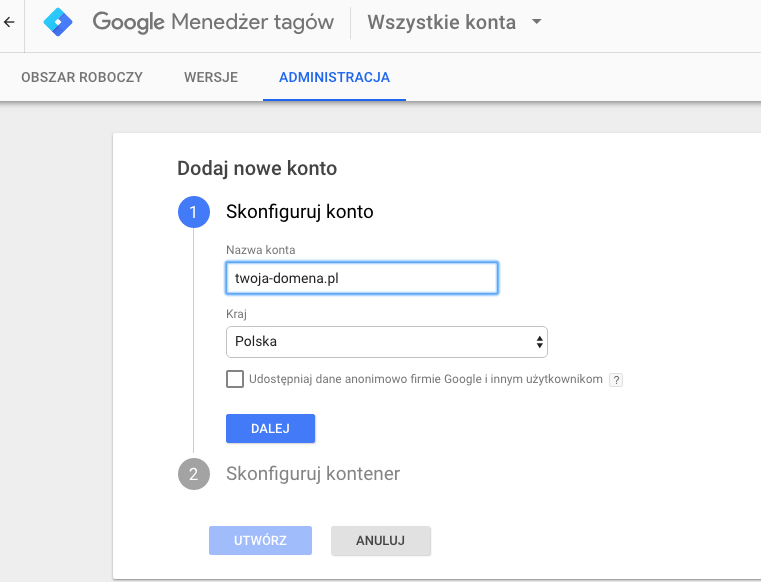Cancel with the ANULUJ button
Screen dimensions: 761x582
380,541
